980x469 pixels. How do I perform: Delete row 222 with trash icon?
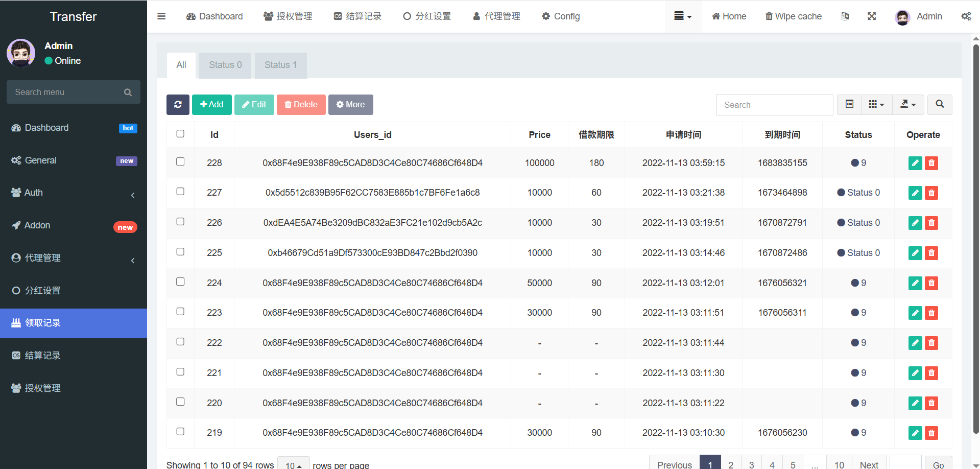[x=931, y=343]
